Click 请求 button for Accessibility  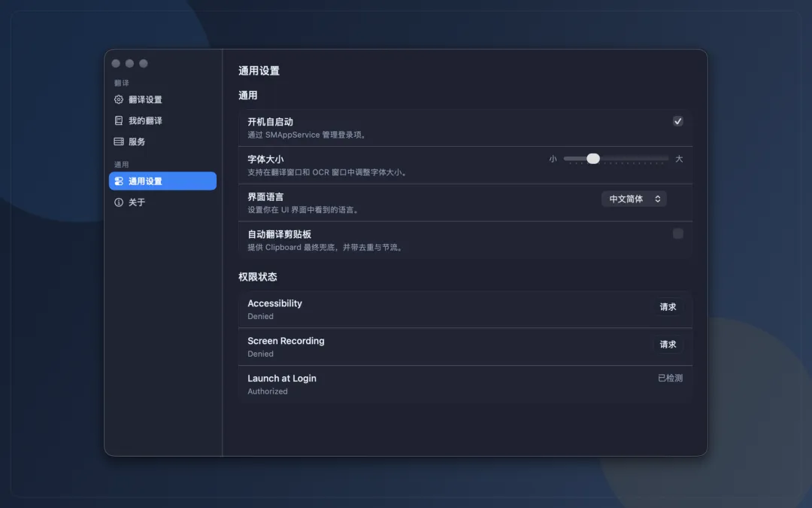click(x=668, y=307)
